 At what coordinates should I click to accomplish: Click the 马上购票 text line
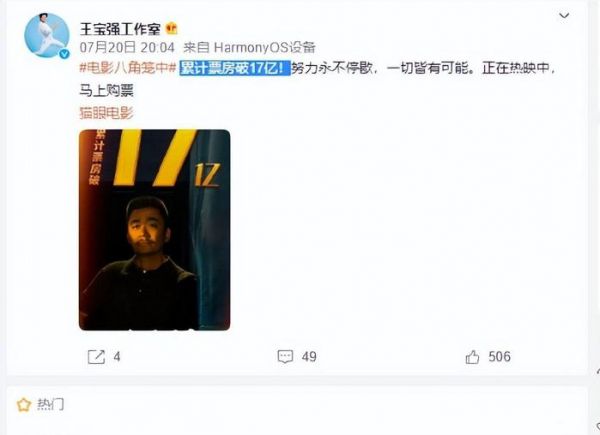pos(106,91)
